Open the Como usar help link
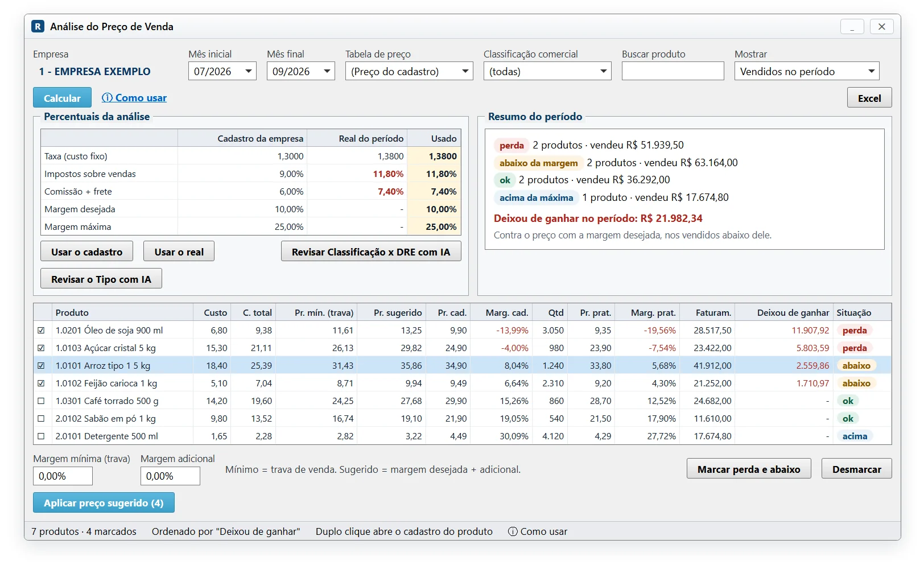This screenshot has height=569, width=924. (134, 98)
